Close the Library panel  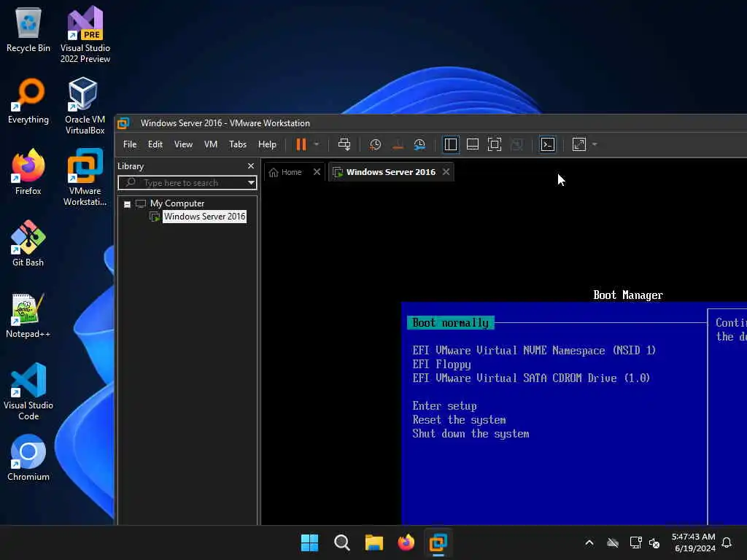click(251, 166)
